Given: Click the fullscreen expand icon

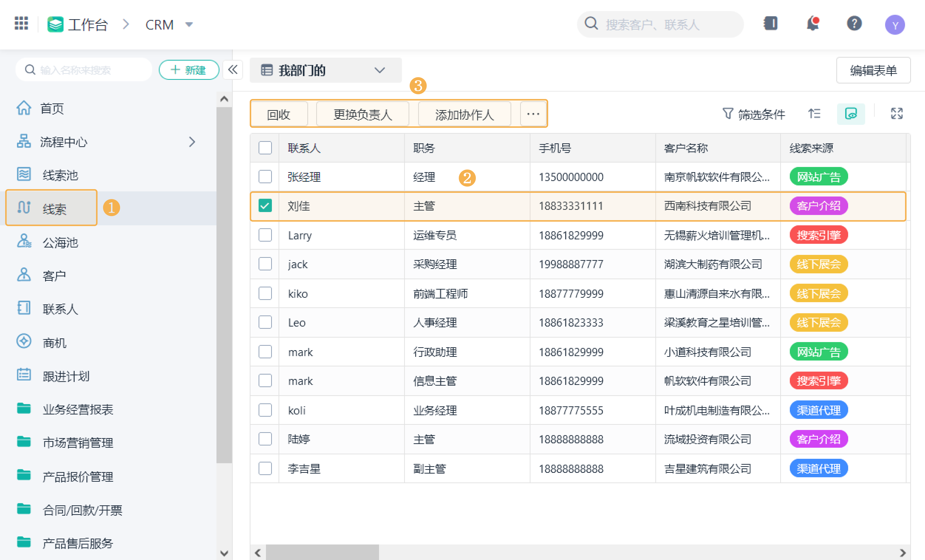Looking at the screenshot, I should [x=897, y=113].
